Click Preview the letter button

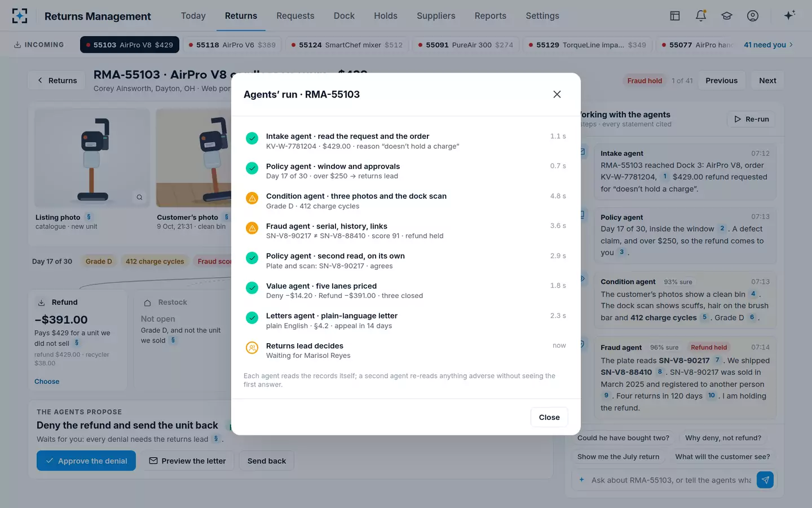pyautogui.click(x=187, y=461)
